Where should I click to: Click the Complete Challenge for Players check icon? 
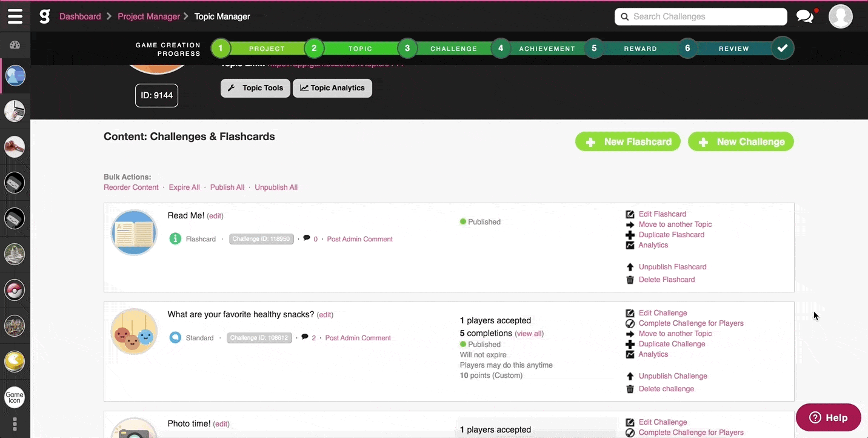[630, 323]
